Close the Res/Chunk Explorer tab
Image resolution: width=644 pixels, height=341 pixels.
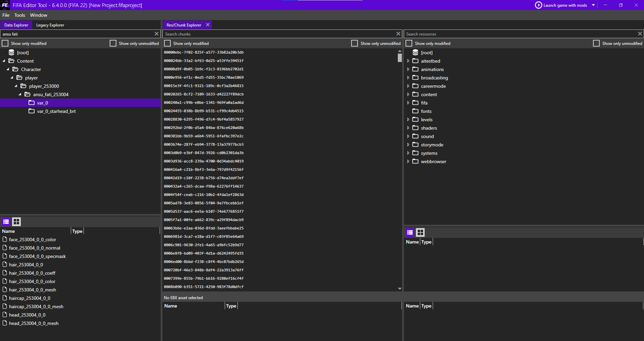[x=208, y=24]
